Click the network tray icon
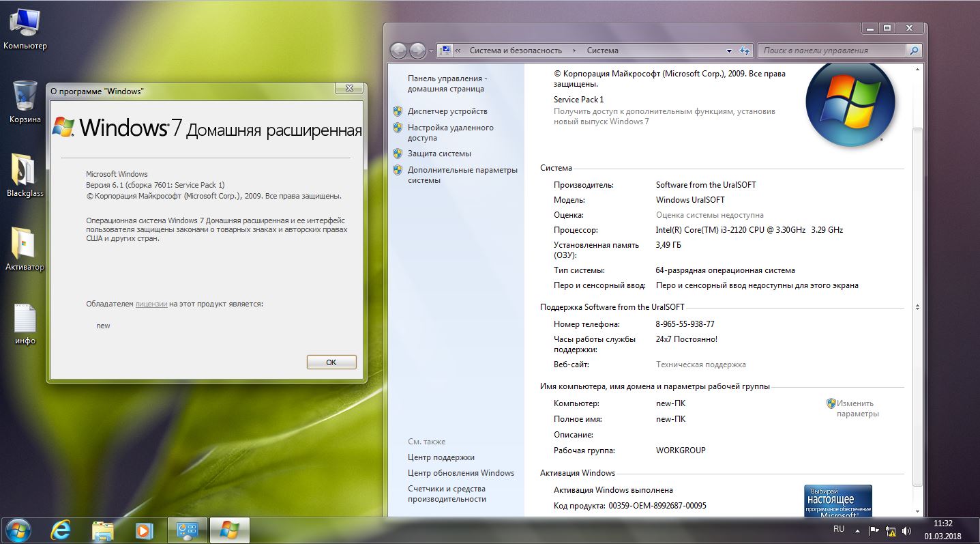Viewport: 980px width, 544px height. 890,530
